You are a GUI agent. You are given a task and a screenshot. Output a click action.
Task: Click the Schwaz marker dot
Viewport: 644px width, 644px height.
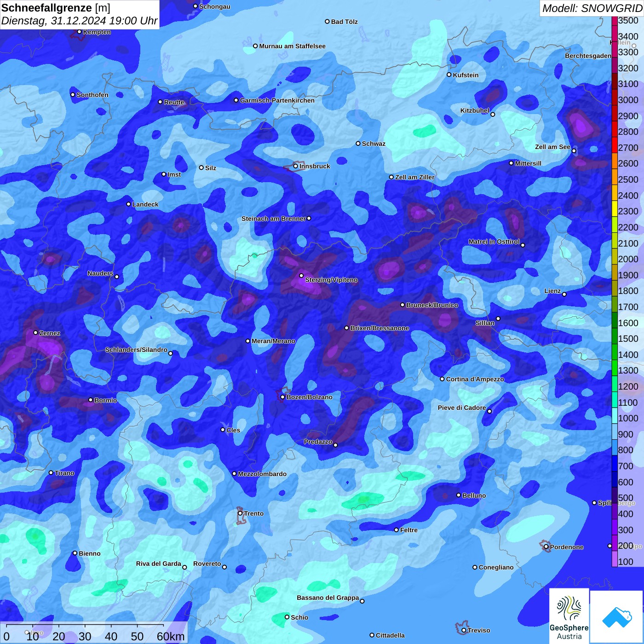pyautogui.click(x=358, y=144)
